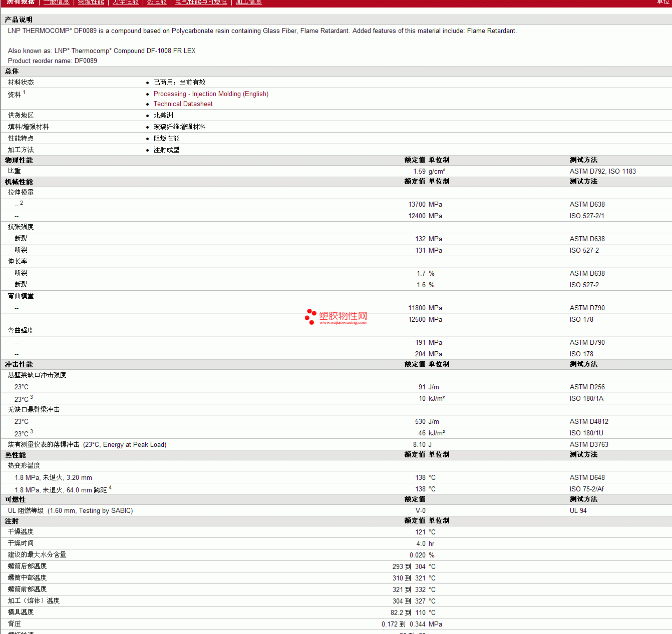Viewport: 672px width, 634px height.
Task: Select the 热变形温度 row label
Action: click(24, 465)
